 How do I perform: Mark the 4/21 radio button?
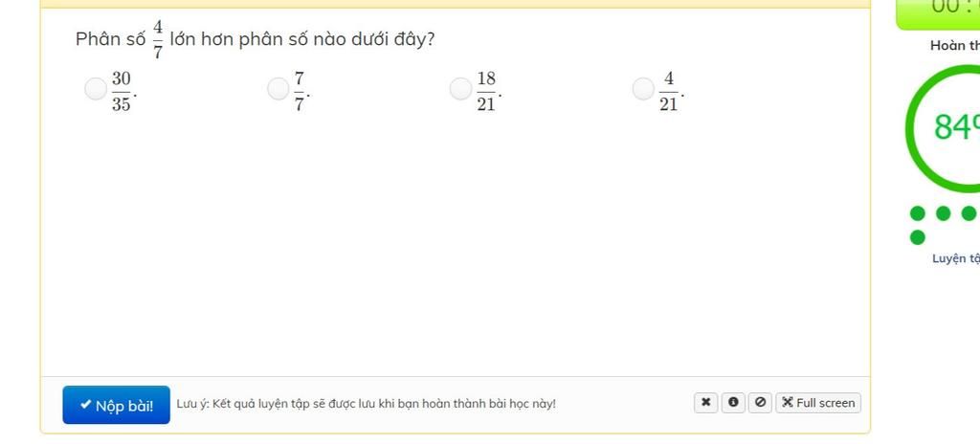(643, 89)
